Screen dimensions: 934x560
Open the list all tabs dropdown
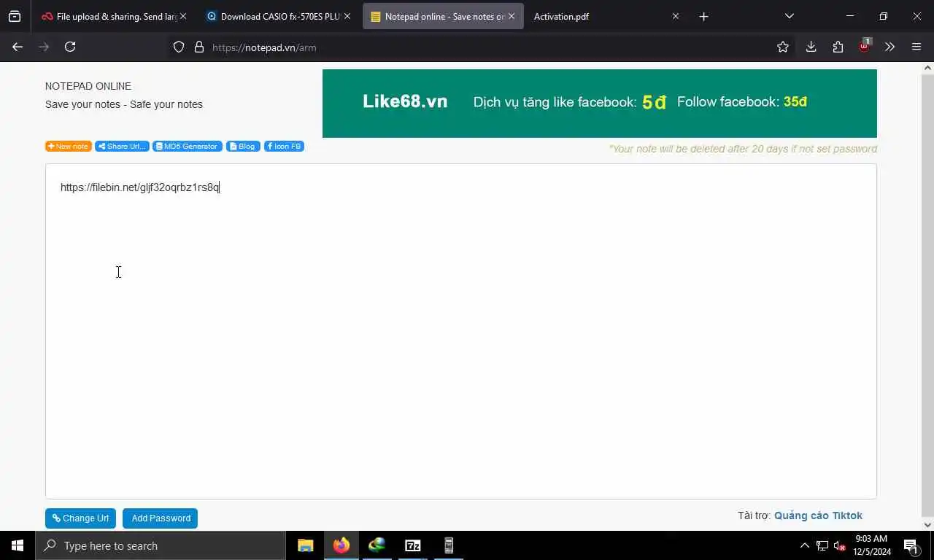[x=789, y=16]
